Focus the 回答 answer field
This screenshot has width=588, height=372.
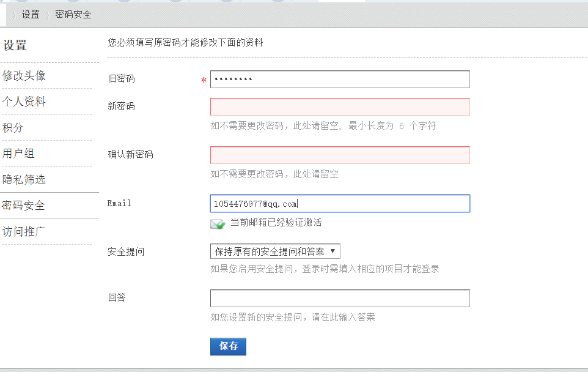click(340, 298)
